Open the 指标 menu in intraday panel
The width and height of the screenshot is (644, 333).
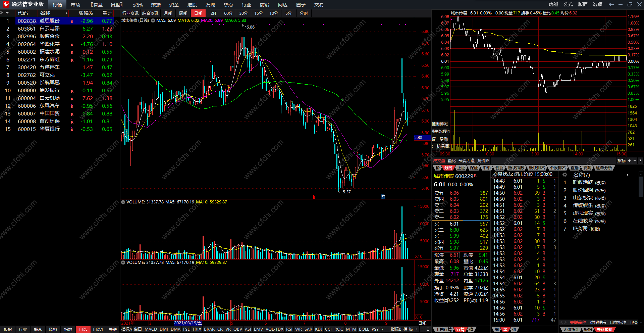[x=622, y=161]
